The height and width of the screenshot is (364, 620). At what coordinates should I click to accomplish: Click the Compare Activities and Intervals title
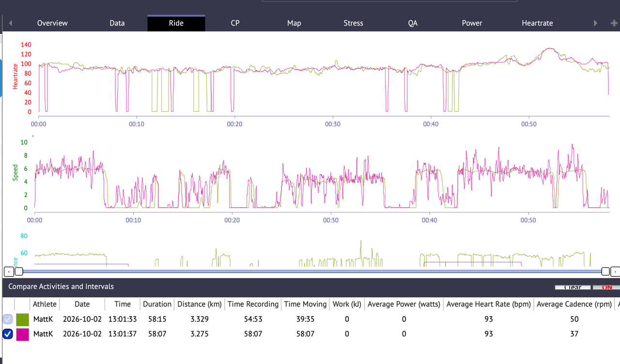61,287
